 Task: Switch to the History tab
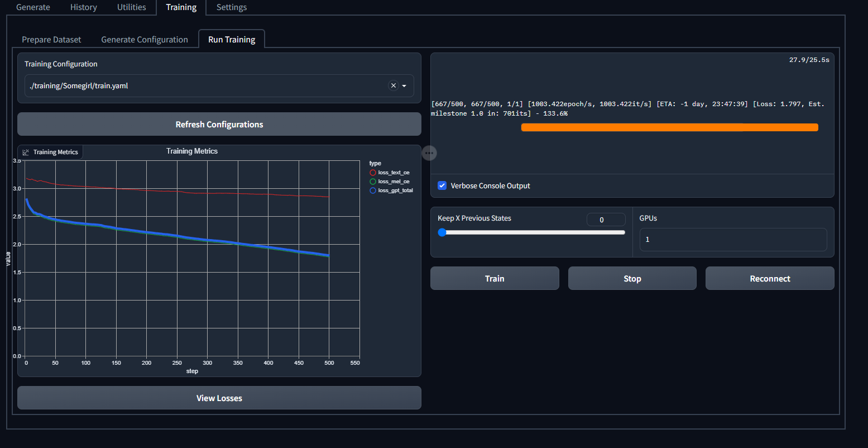84,7
